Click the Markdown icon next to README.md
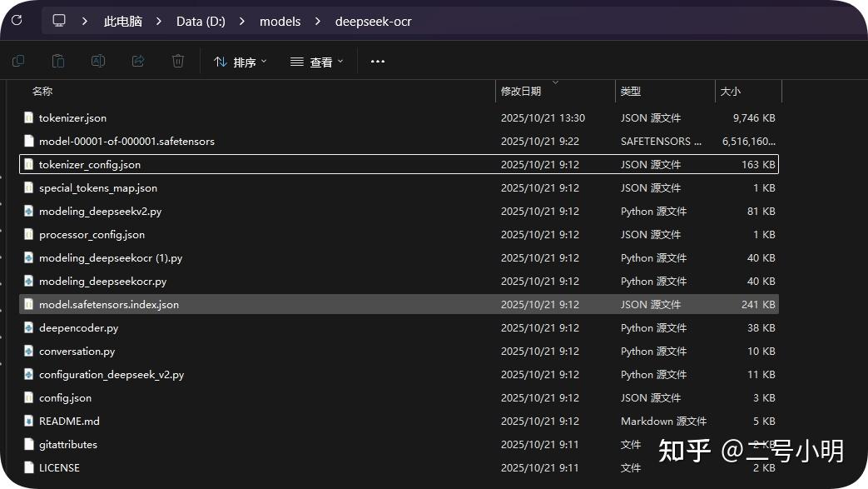The image size is (868, 489). coord(29,421)
